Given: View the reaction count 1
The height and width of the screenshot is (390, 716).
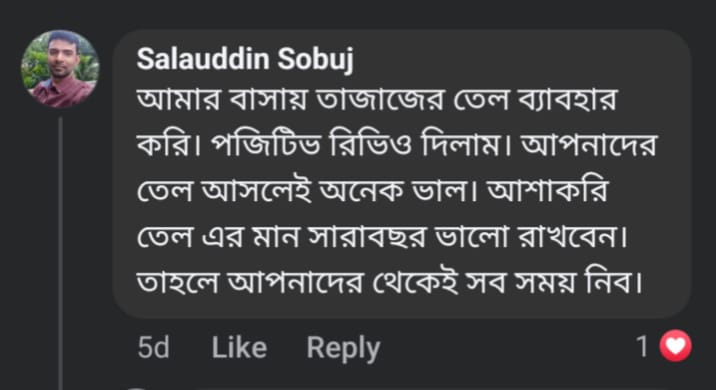Looking at the screenshot, I should (642, 346).
